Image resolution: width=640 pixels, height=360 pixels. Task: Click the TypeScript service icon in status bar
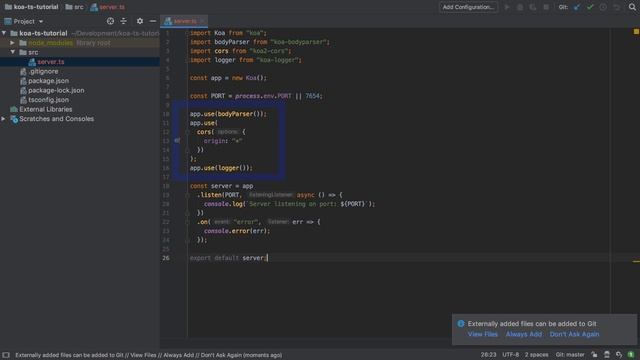619,355
